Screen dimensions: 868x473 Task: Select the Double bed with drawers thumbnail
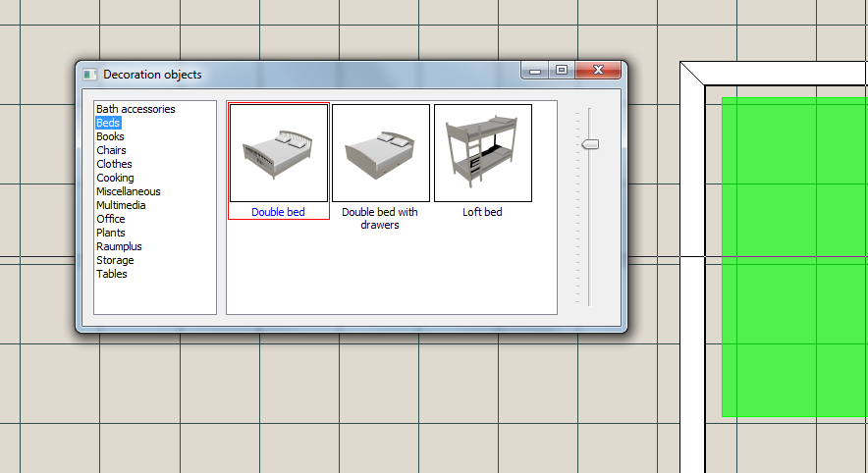381,153
